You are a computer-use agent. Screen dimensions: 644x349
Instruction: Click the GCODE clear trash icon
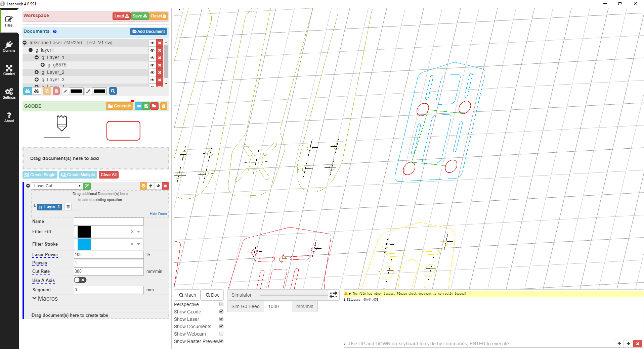[x=164, y=106]
